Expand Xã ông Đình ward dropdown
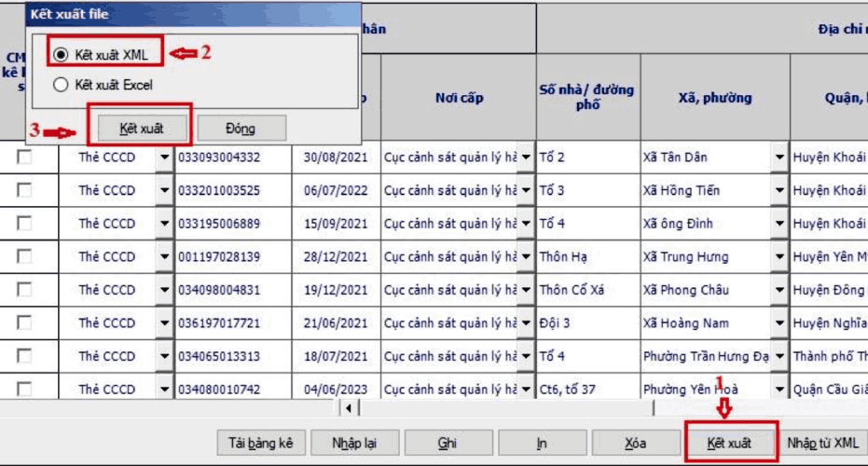Screen dimensions: 868x466 click(779, 224)
